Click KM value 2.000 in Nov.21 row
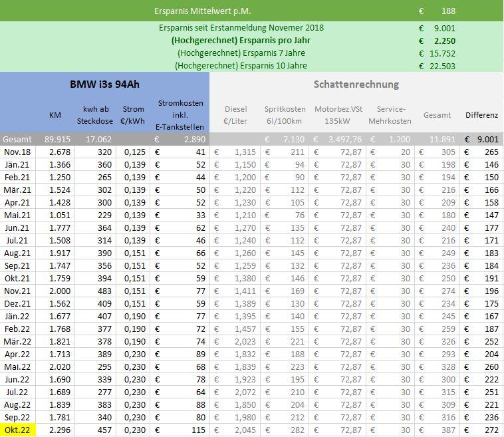The height and width of the screenshot is (437, 504). point(60,291)
